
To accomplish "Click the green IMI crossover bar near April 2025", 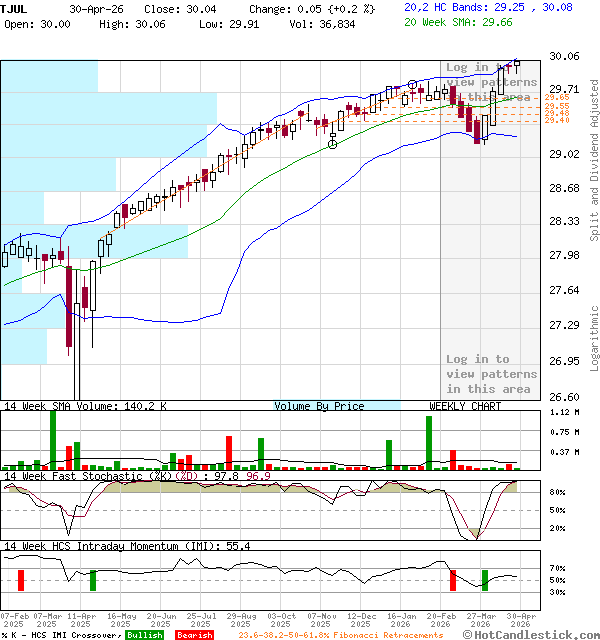I will click(93, 580).
